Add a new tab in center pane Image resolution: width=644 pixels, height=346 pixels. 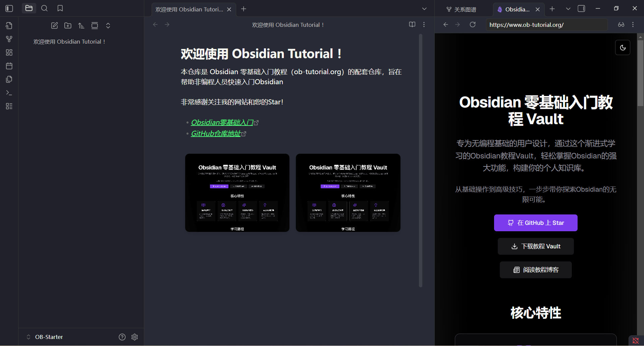tap(244, 9)
